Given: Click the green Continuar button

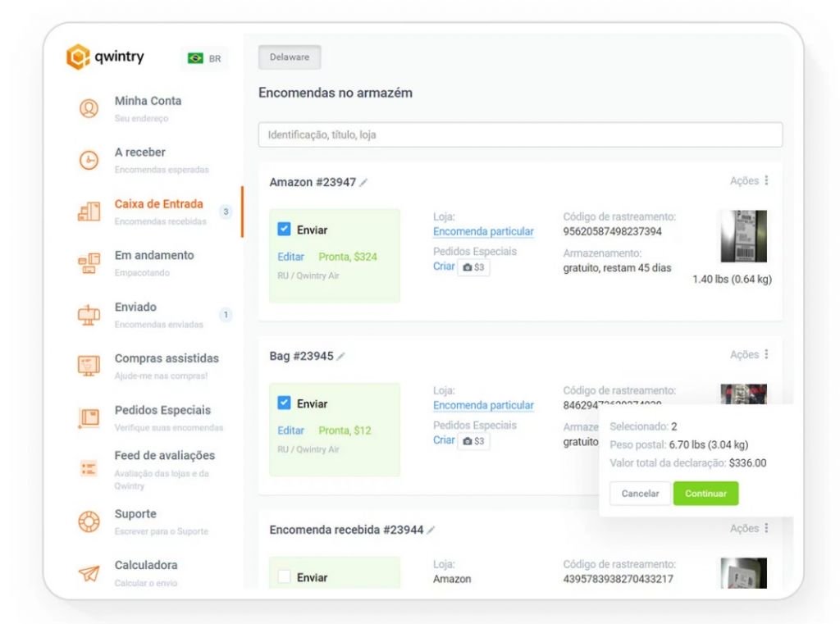Looking at the screenshot, I should (x=705, y=494).
